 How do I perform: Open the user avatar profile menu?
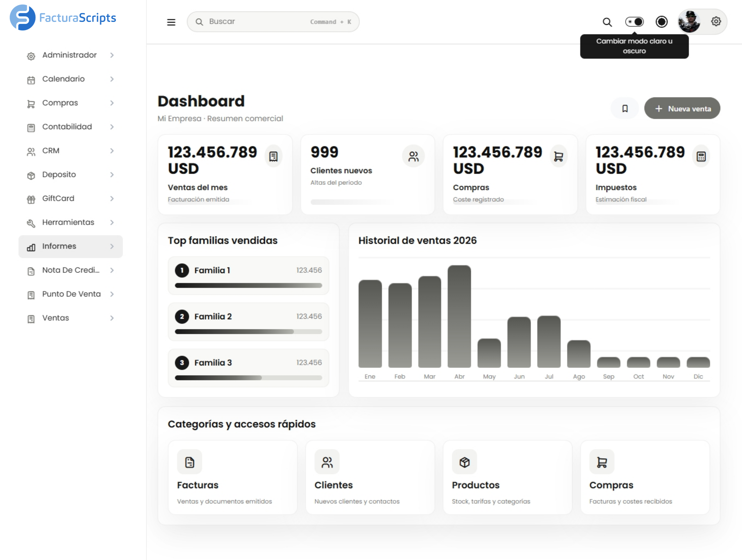689,21
